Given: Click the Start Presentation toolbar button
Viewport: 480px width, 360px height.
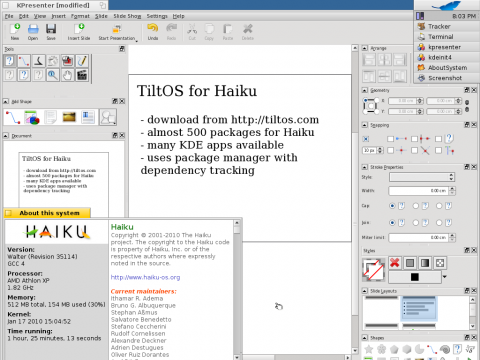Looking at the screenshot, I should tap(117, 32).
